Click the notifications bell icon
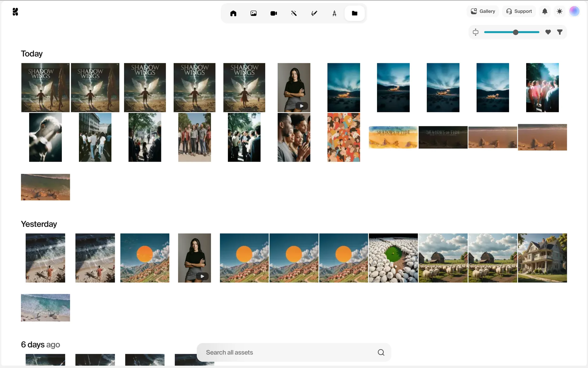This screenshot has width=588, height=368. [545, 11]
